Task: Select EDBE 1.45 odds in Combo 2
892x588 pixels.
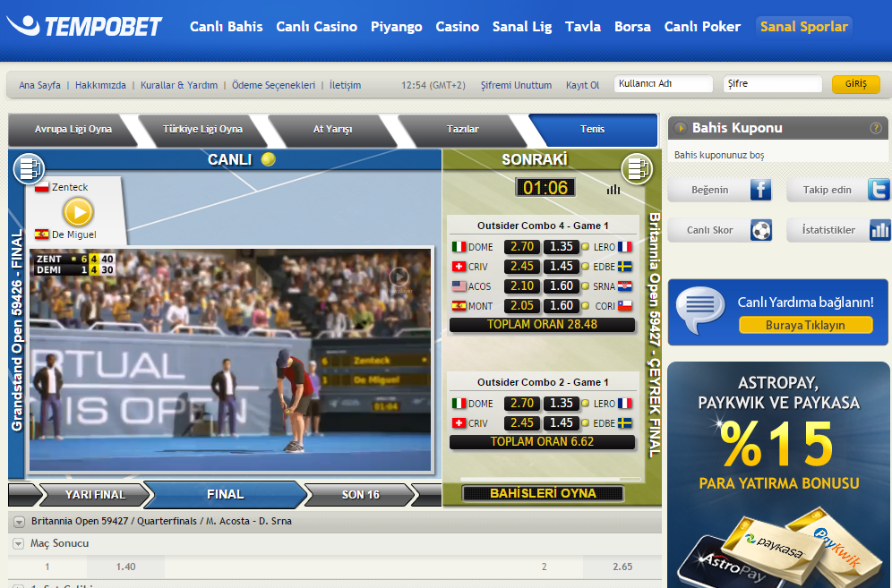Action: (561, 423)
